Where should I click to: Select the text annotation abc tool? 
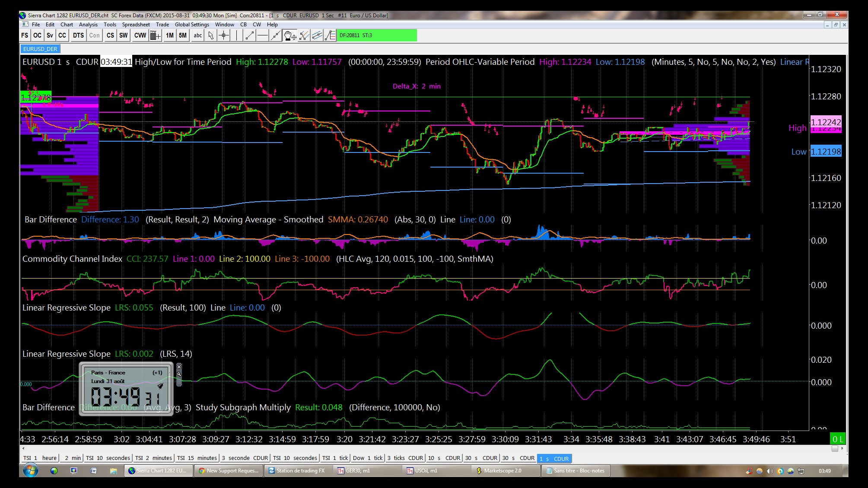coord(197,35)
